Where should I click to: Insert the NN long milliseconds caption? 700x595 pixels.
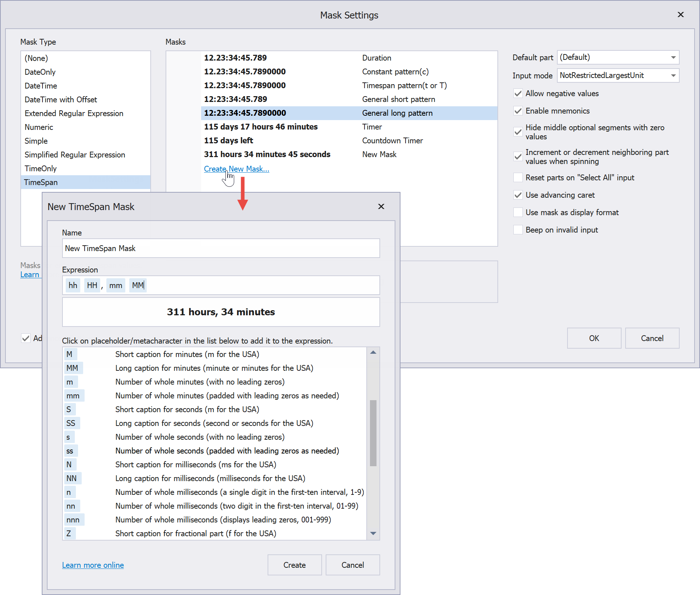(x=72, y=478)
